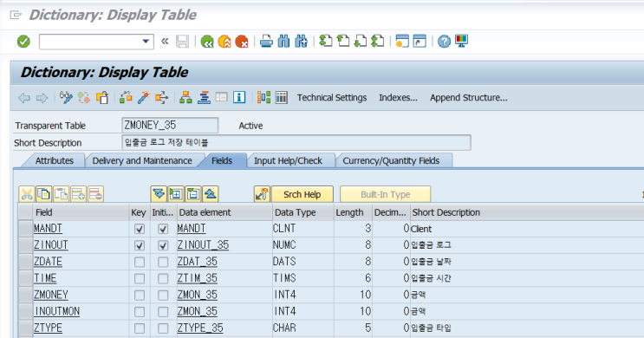
Task: Open the Currency/Quantity Fields tab
Action: click(x=391, y=160)
